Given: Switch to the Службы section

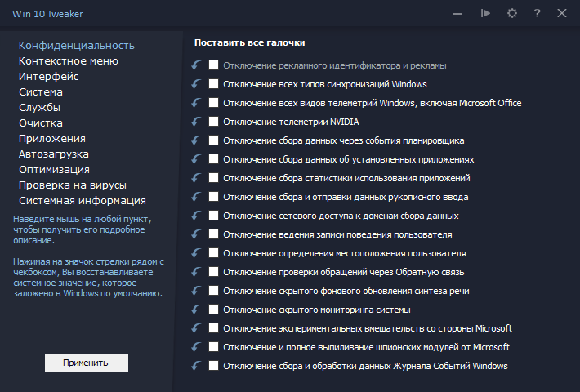Looking at the screenshot, I should click(39, 107).
